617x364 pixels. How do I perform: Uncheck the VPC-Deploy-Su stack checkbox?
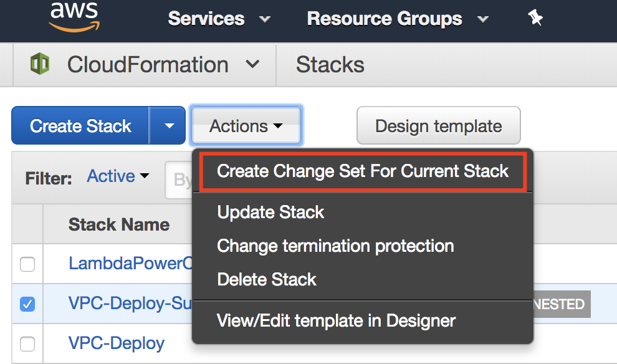point(27,304)
